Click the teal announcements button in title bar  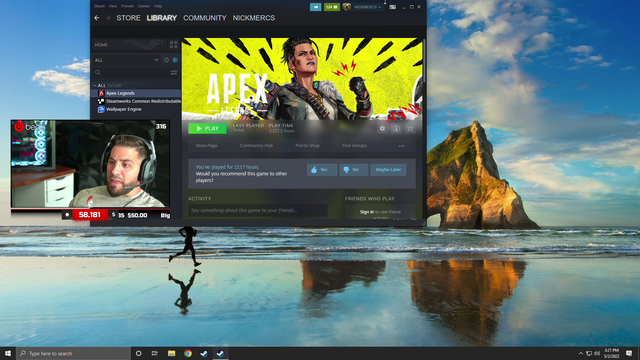pyautogui.click(x=316, y=7)
